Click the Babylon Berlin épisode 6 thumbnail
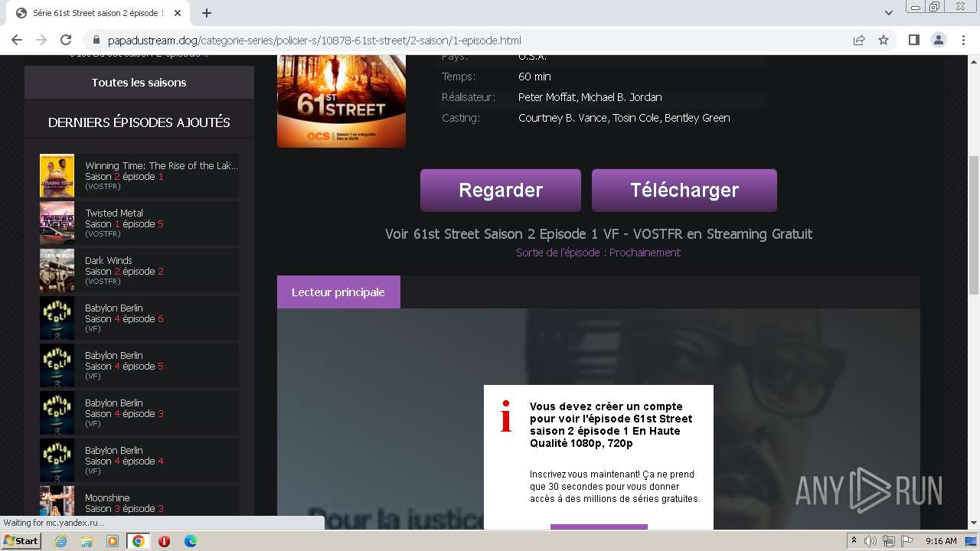Viewport: 980px width, 551px height. pyautogui.click(x=57, y=318)
